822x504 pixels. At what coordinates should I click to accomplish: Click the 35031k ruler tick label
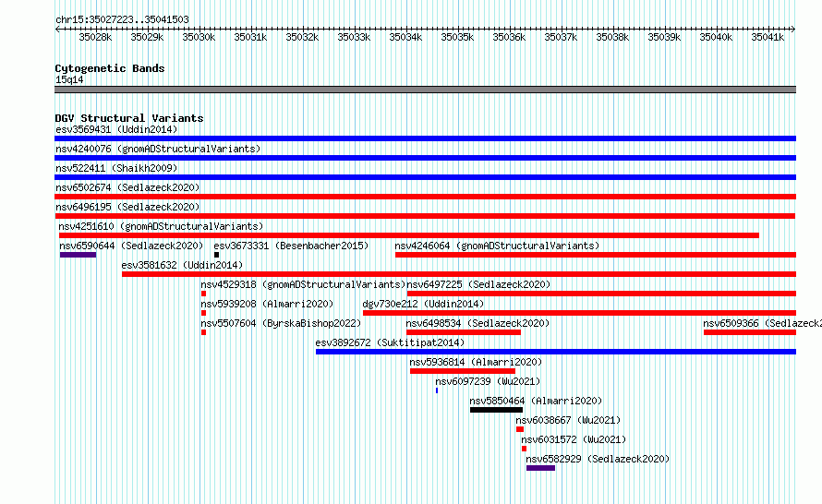point(250,37)
